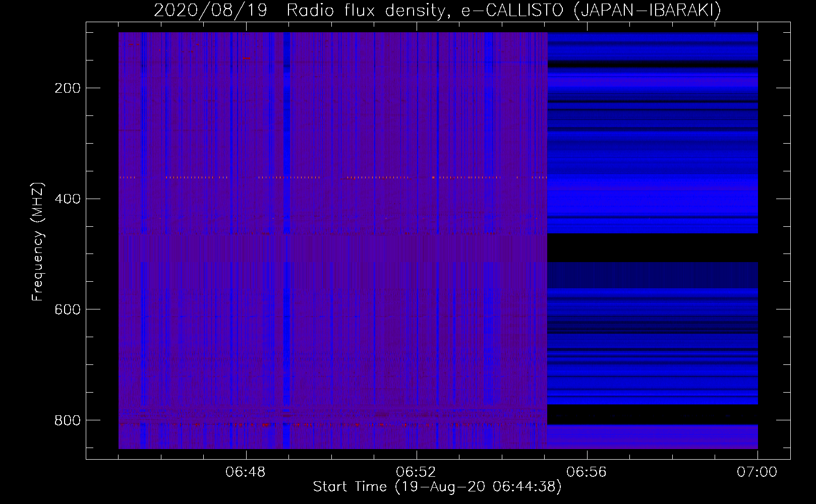Image resolution: width=816 pixels, height=504 pixels.
Task: Click the 600 frequency axis label
Action: 68,309
